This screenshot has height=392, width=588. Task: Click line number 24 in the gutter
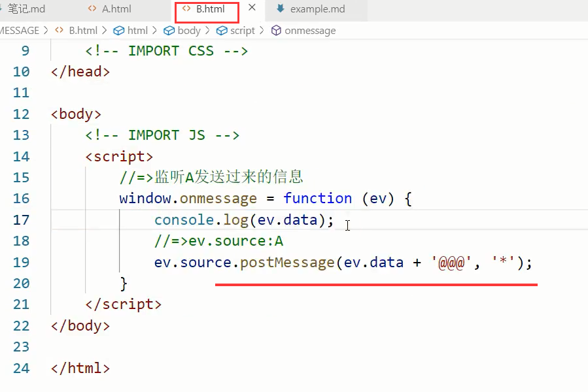click(x=21, y=368)
